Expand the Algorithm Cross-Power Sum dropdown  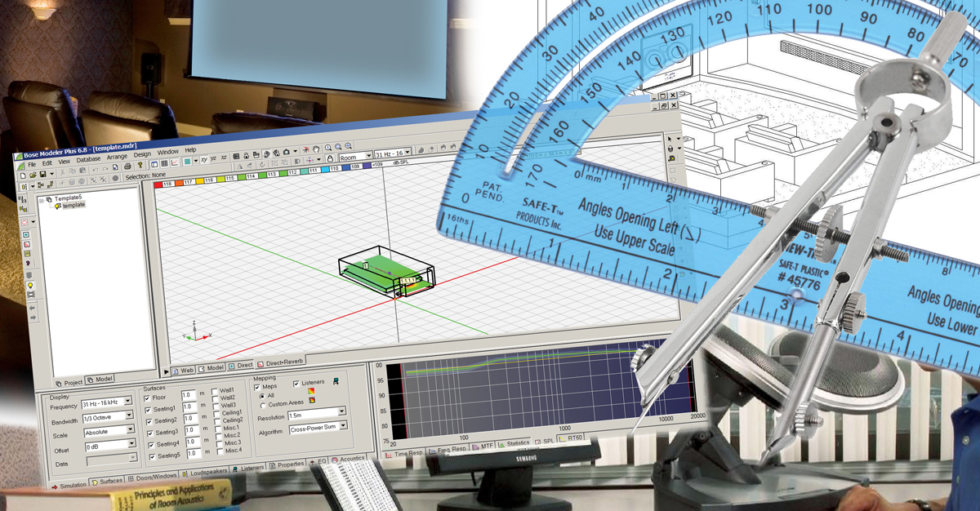(343, 426)
